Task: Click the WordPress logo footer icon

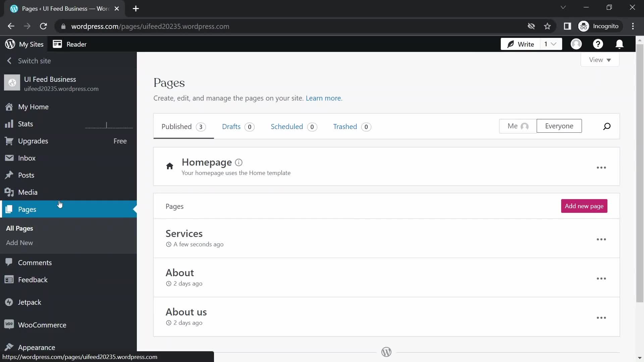Action: [386, 352]
